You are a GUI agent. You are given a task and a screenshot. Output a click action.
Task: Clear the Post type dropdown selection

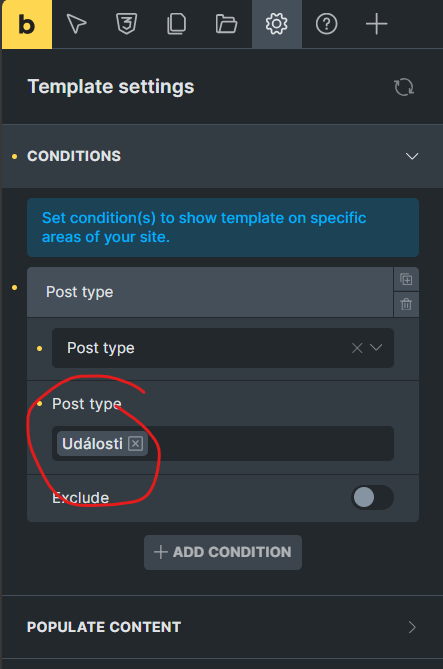point(357,348)
